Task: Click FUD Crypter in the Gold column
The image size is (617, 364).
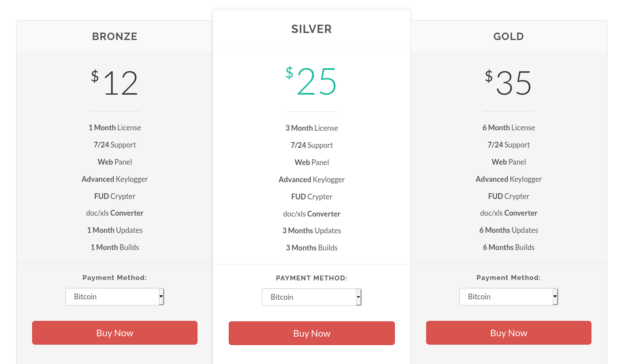Action: pos(509,196)
